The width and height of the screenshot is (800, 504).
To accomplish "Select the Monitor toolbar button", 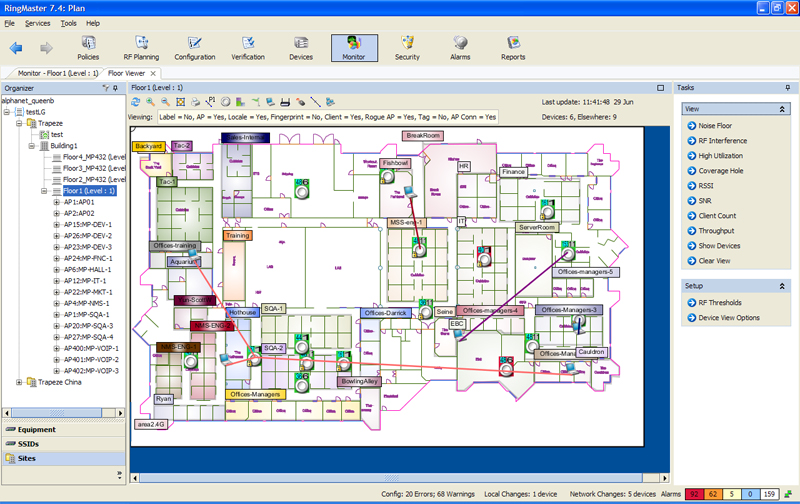I will 354,48.
